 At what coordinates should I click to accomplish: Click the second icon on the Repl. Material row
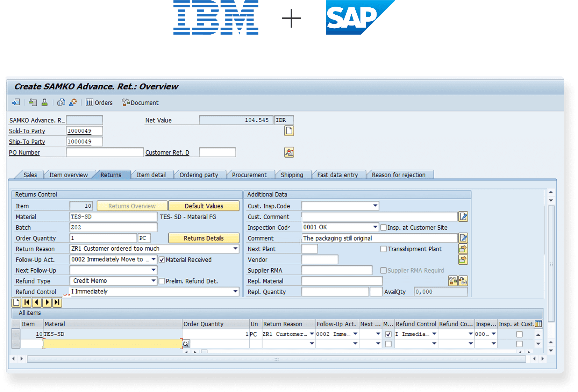pos(463,281)
